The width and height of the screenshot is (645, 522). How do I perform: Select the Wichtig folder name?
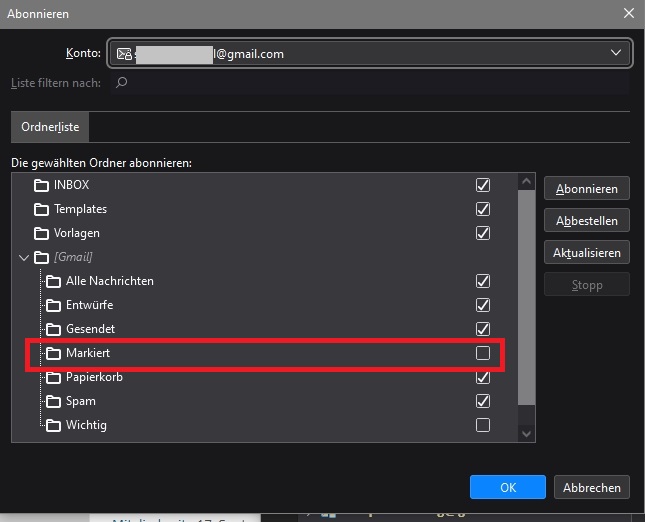coord(86,425)
